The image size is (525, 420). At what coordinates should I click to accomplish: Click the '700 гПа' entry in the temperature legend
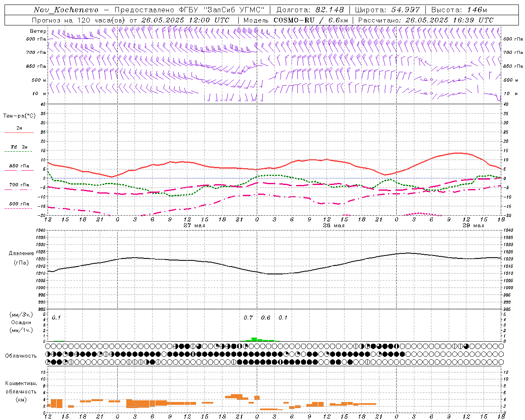(19, 185)
